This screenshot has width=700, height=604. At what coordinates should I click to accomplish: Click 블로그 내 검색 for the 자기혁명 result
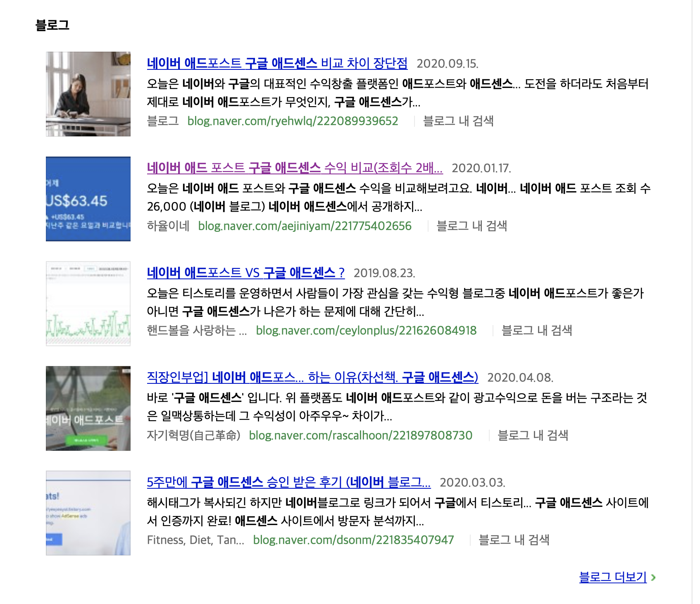click(533, 435)
